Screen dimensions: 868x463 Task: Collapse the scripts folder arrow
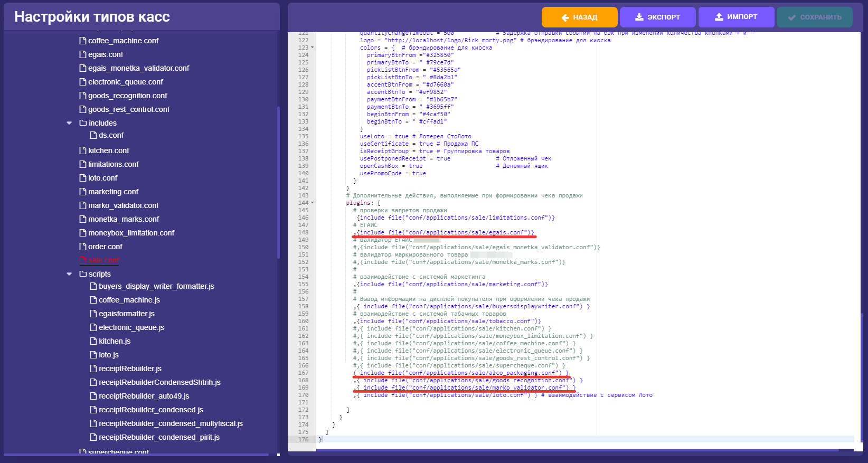69,274
